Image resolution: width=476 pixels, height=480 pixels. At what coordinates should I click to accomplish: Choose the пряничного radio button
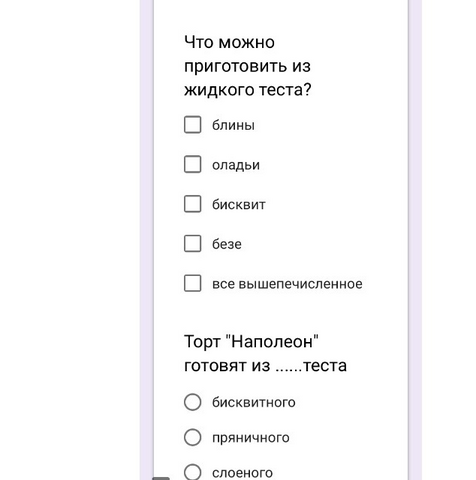(193, 437)
